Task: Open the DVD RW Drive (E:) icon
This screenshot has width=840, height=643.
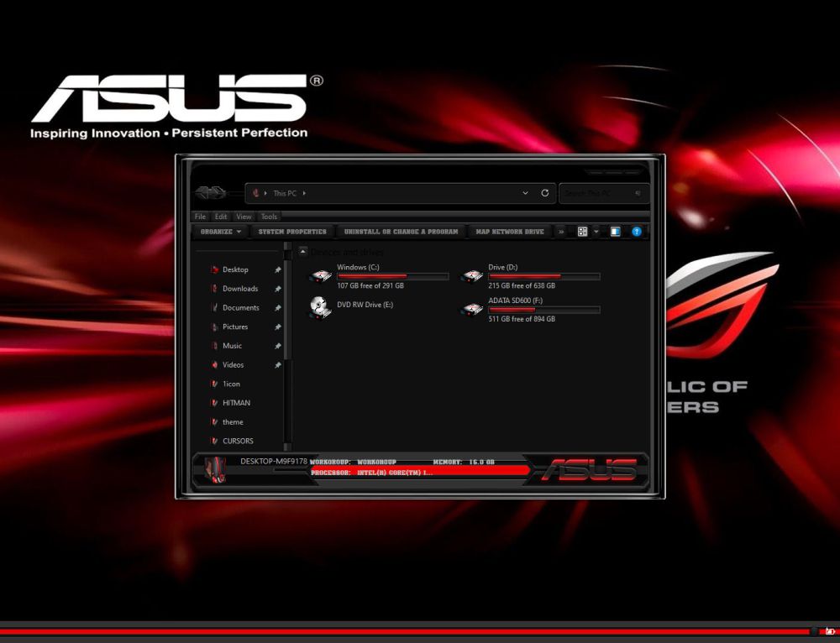Action: (320, 306)
